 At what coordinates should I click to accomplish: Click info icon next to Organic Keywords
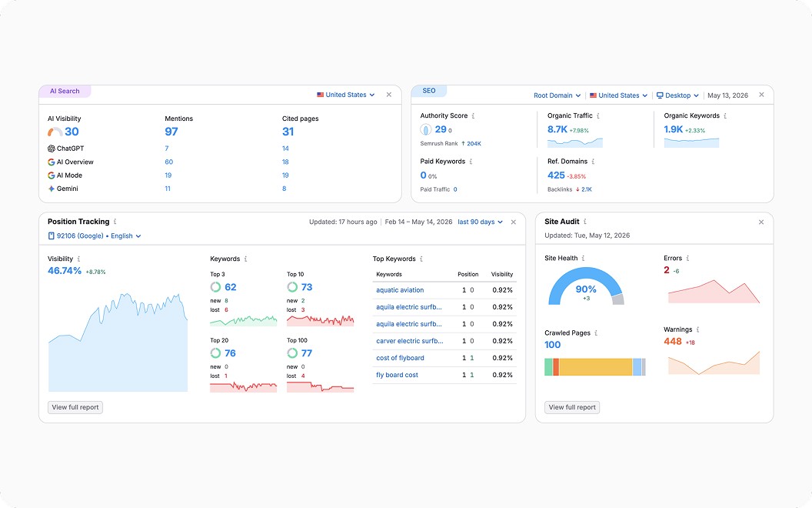725,115
